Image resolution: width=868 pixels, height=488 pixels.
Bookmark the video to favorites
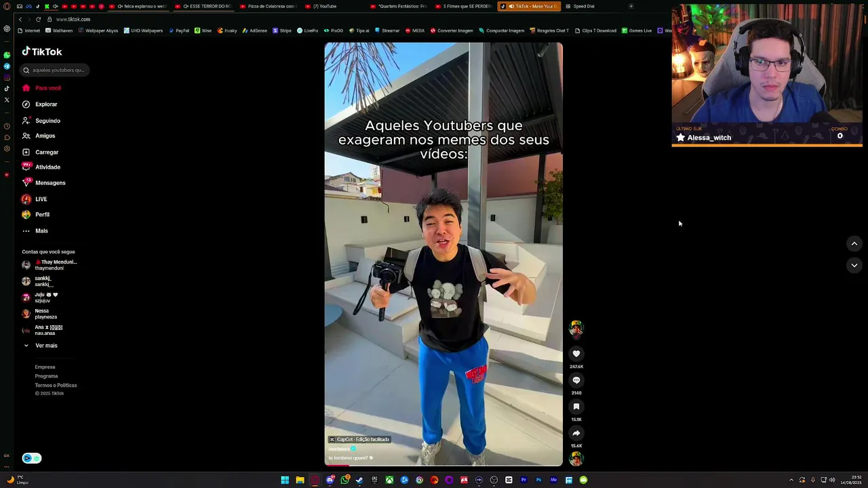pyautogui.click(x=576, y=407)
